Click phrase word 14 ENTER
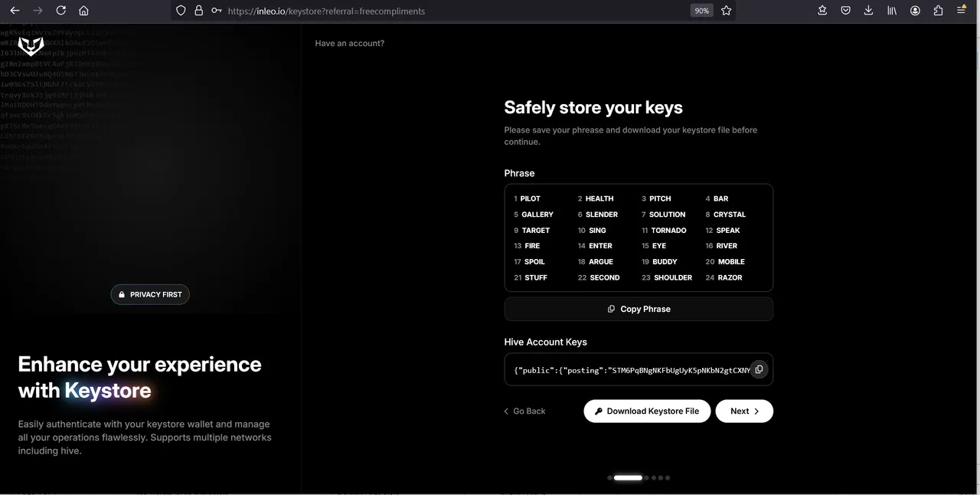 (x=595, y=246)
